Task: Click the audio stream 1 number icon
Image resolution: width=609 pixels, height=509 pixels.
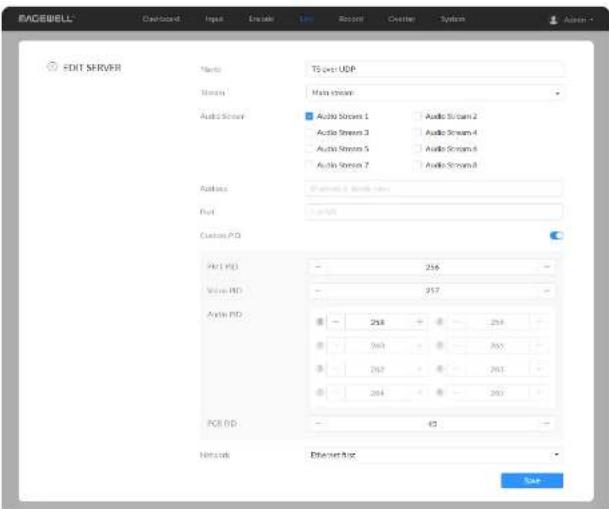Action: (320, 322)
